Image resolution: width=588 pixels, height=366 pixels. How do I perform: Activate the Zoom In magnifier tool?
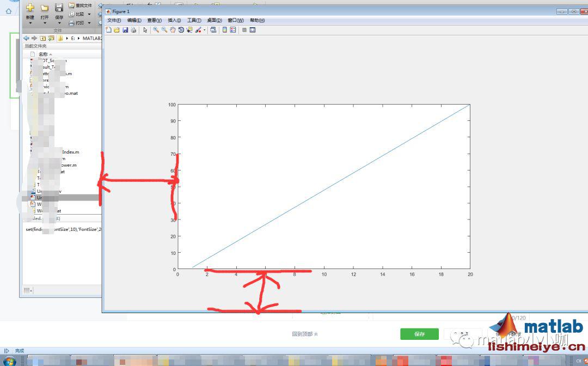(x=156, y=30)
